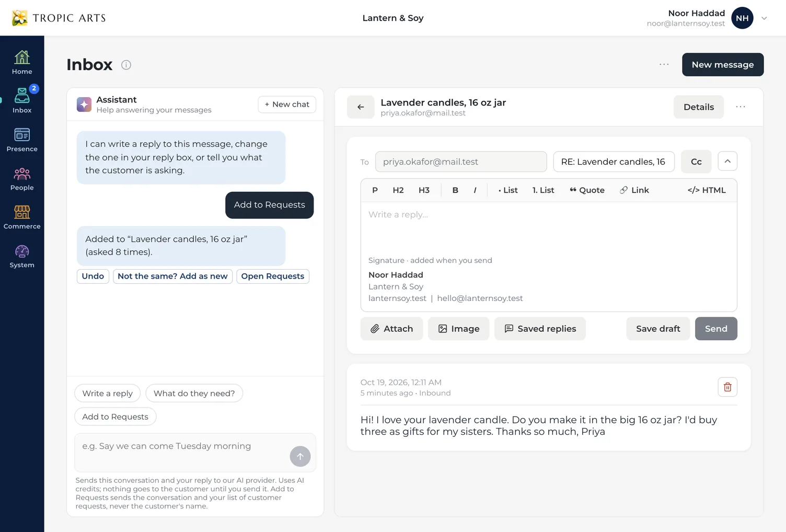
Task: Open the Inbox page more options menu
Action: (664, 64)
